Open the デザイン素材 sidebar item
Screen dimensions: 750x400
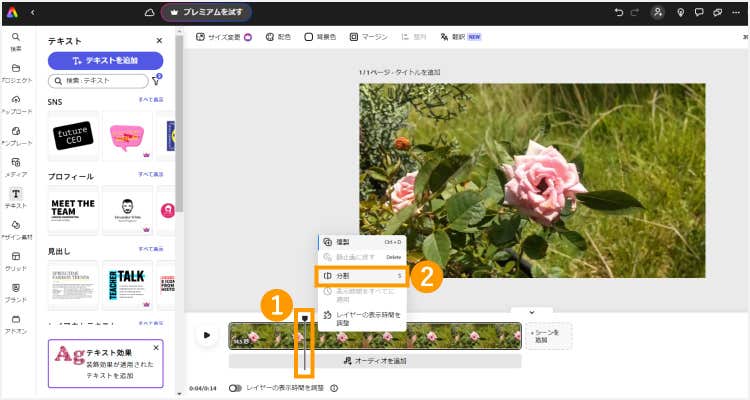pos(16,230)
